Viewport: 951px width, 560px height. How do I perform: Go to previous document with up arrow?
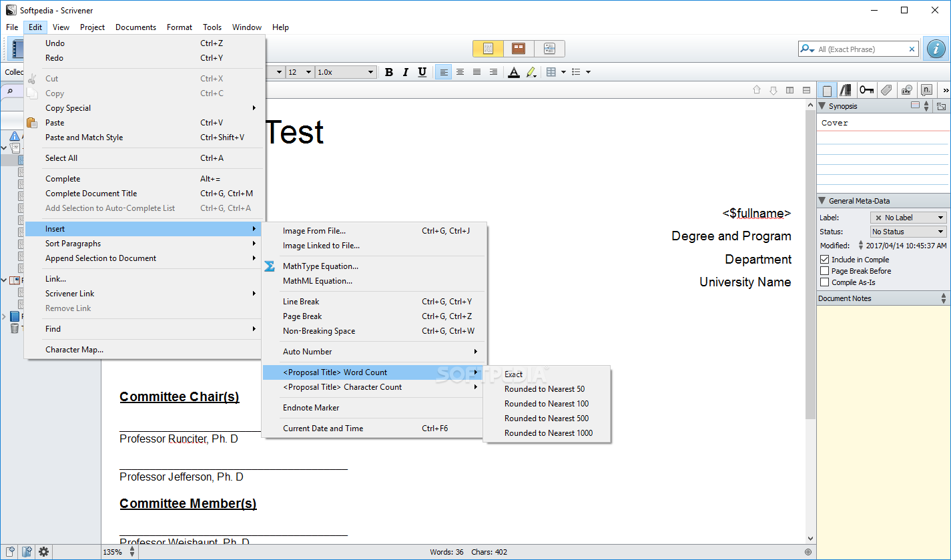(x=757, y=90)
